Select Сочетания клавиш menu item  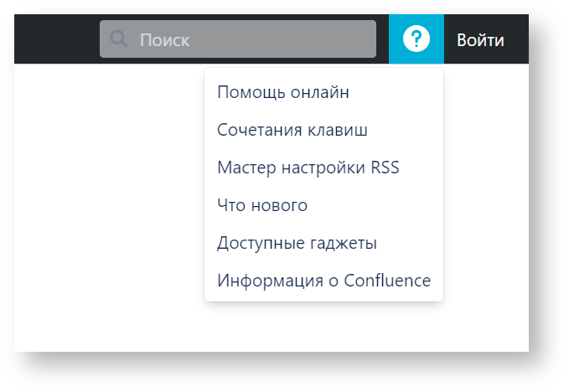[x=292, y=130]
